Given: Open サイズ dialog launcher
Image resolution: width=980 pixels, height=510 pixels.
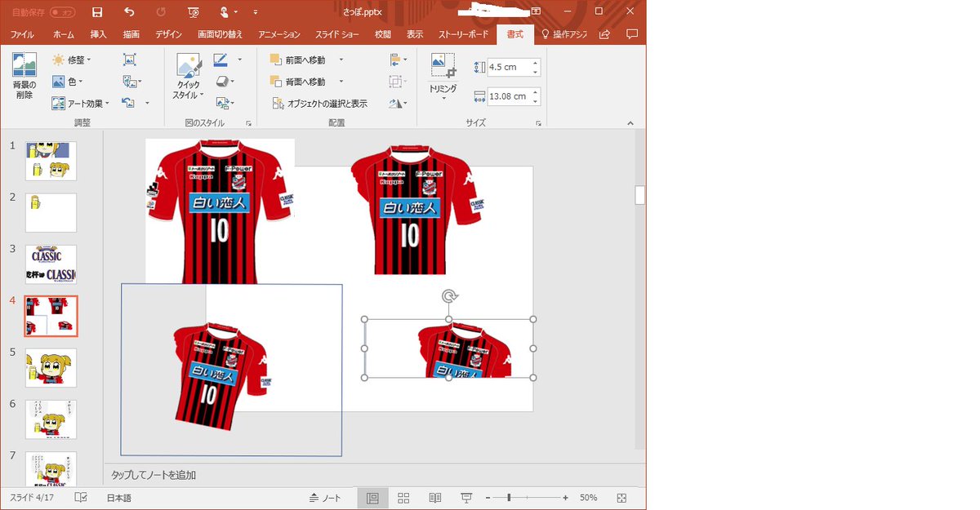Looking at the screenshot, I should [x=538, y=123].
